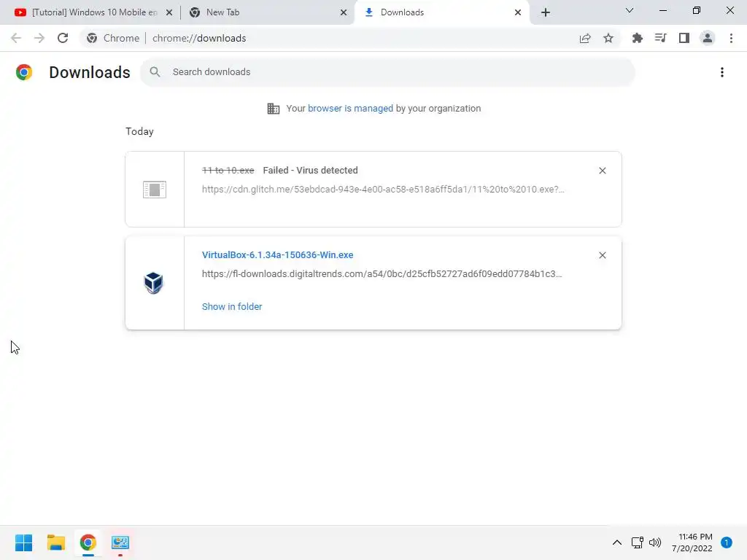
Task: Open the network tray icon
Action: [x=637, y=542]
